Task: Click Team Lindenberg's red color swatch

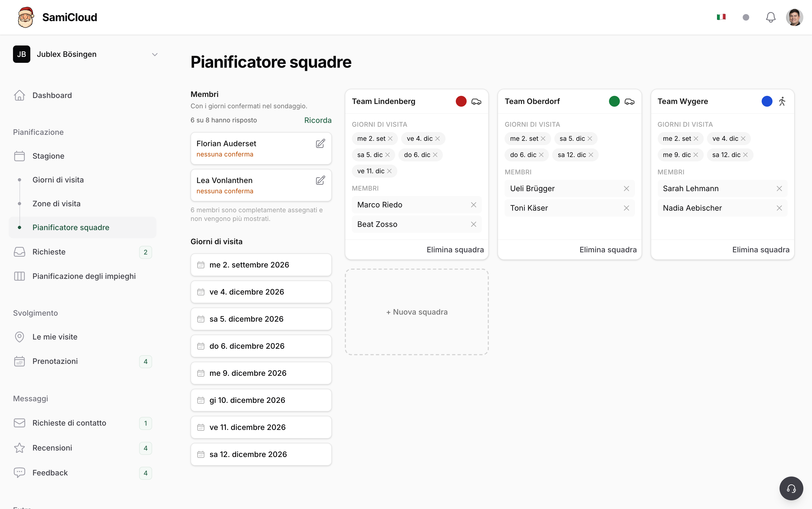Action: tap(461, 101)
